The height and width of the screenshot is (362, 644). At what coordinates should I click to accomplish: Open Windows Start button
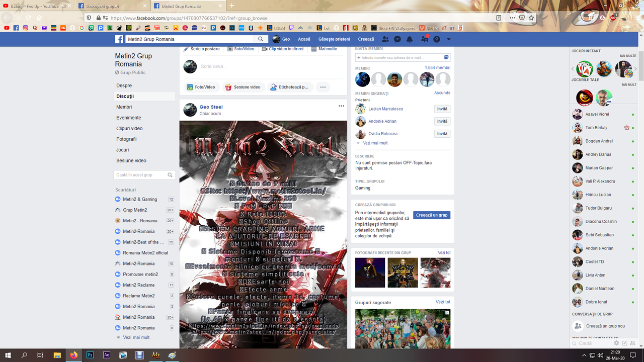click(8, 355)
